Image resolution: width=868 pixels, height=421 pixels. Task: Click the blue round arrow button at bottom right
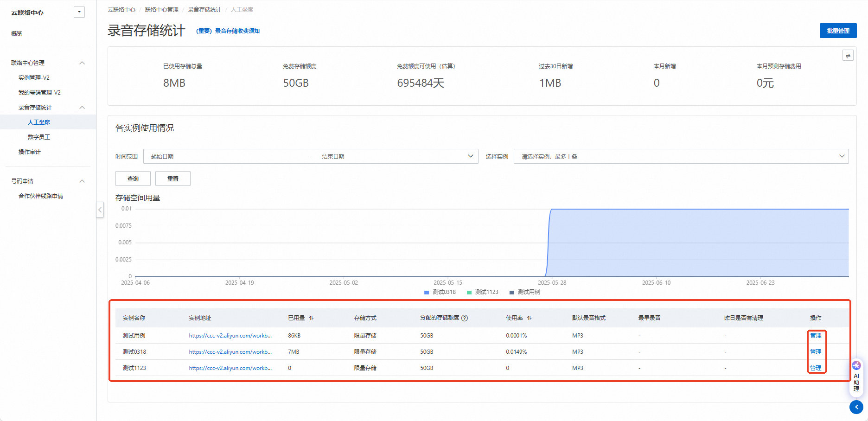click(x=856, y=407)
